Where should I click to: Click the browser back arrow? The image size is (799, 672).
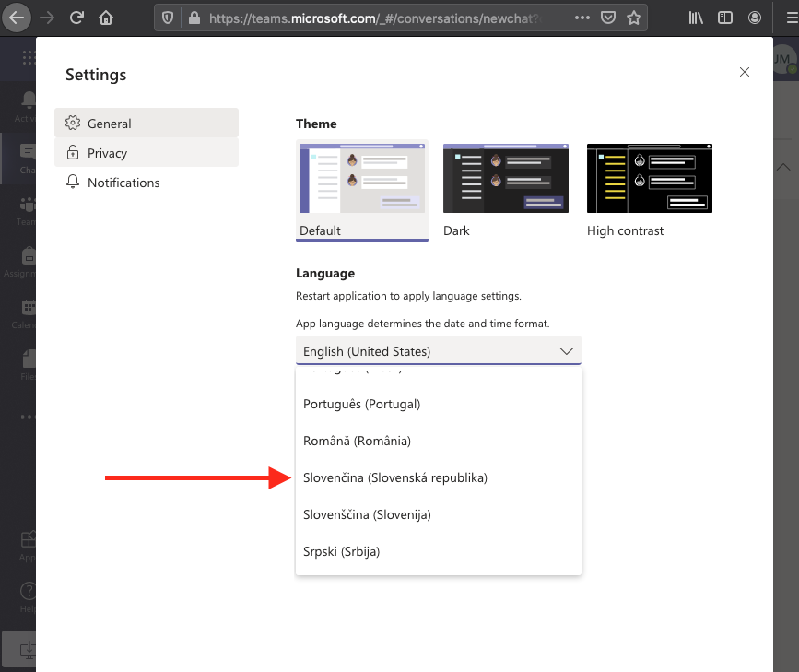click(18, 18)
